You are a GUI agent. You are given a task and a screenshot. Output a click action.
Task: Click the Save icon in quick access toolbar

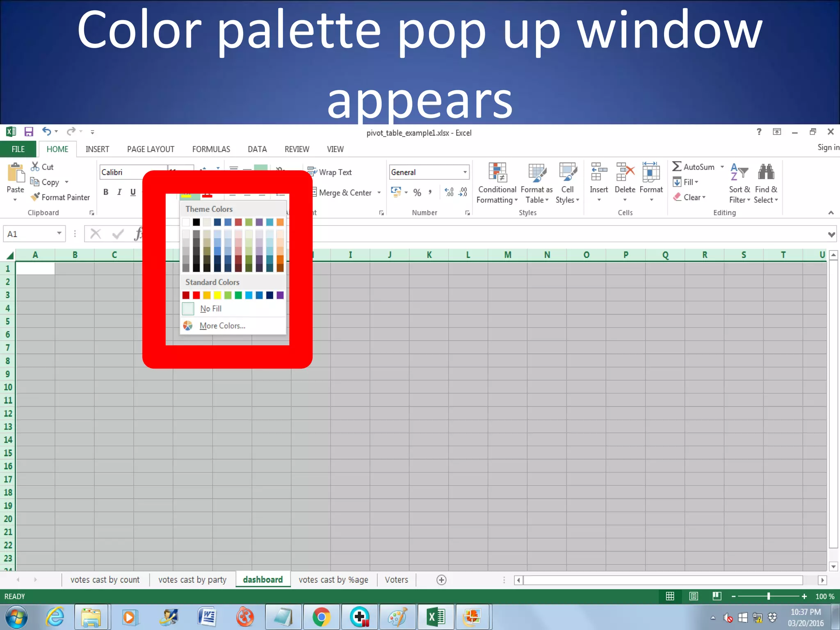29,132
